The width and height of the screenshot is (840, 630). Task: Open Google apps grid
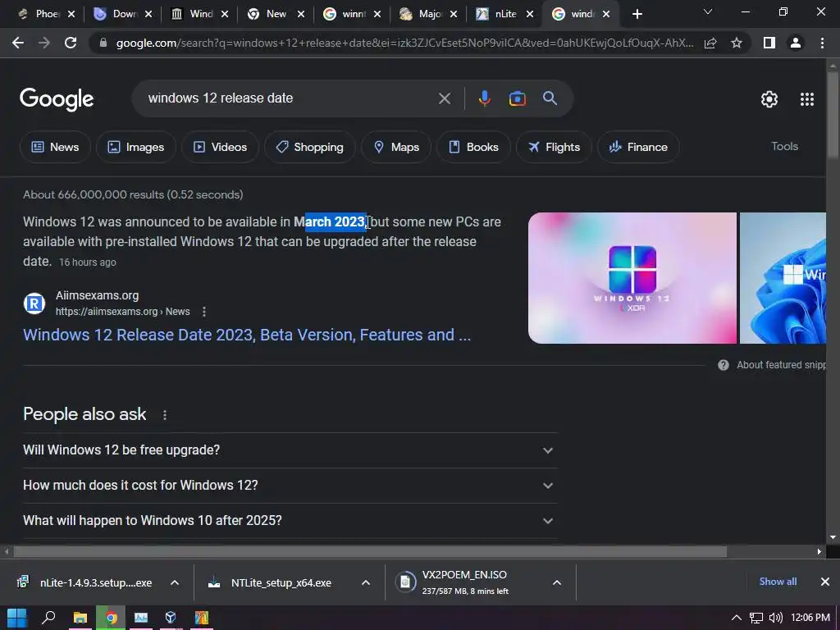(x=807, y=99)
